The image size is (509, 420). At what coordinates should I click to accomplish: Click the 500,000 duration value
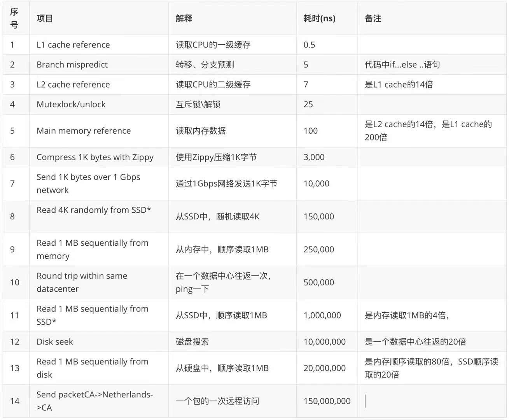318,282
